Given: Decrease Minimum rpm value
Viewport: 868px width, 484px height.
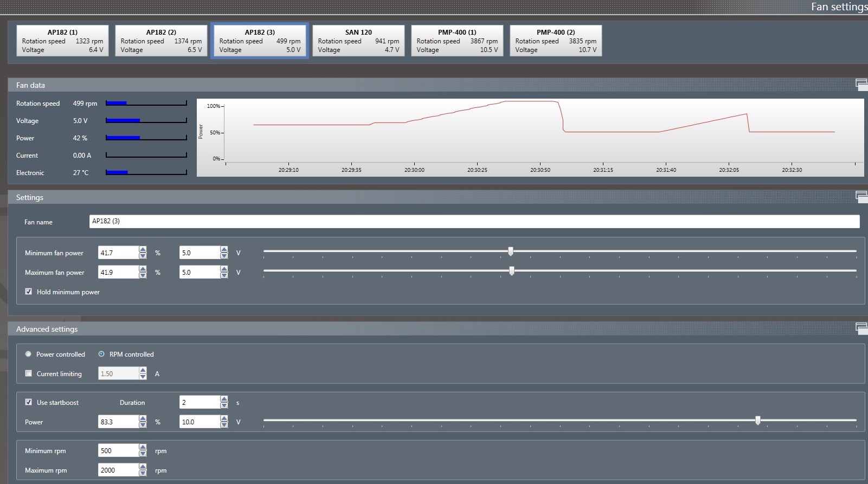Looking at the screenshot, I should [x=143, y=454].
